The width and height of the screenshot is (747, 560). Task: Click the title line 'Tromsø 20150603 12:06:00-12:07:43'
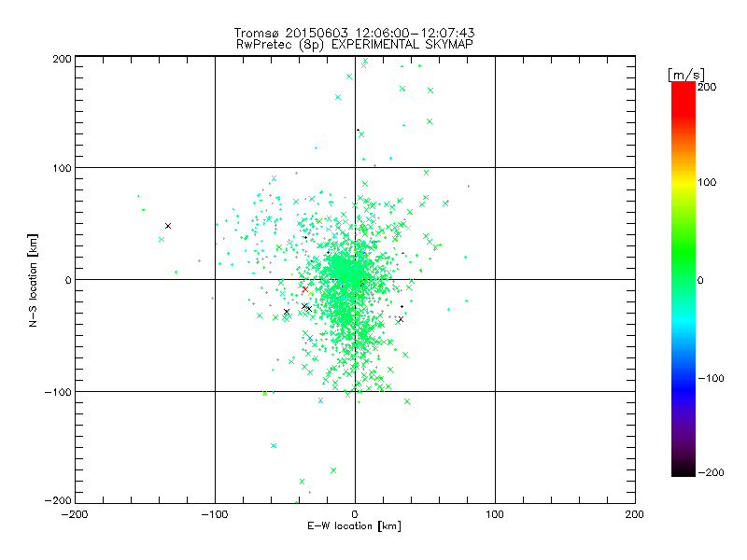click(x=354, y=33)
